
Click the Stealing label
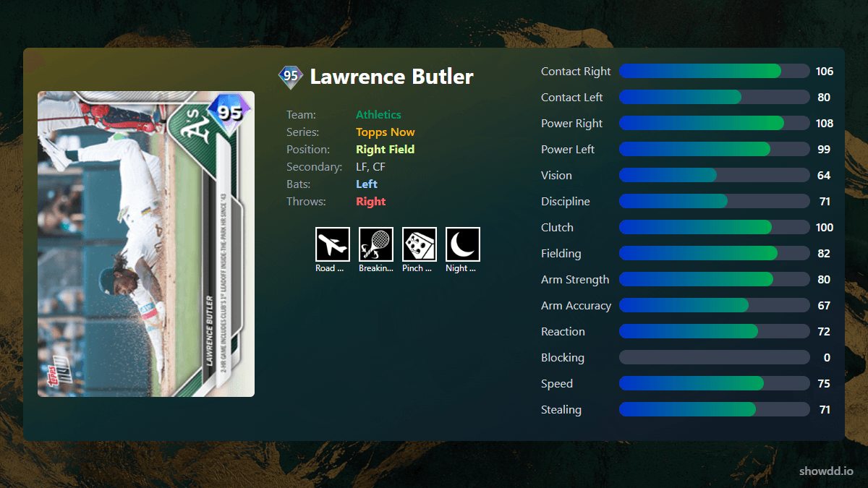point(561,409)
